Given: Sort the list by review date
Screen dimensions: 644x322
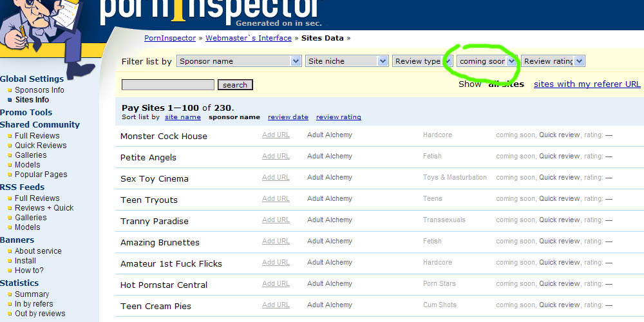Looking at the screenshot, I should pos(288,117).
